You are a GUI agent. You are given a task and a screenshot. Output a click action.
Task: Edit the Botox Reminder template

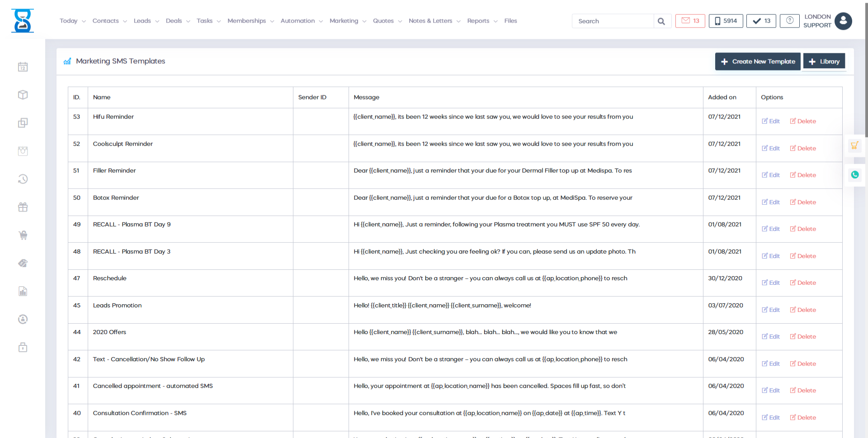pyautogui.click(x=771, y=202)
